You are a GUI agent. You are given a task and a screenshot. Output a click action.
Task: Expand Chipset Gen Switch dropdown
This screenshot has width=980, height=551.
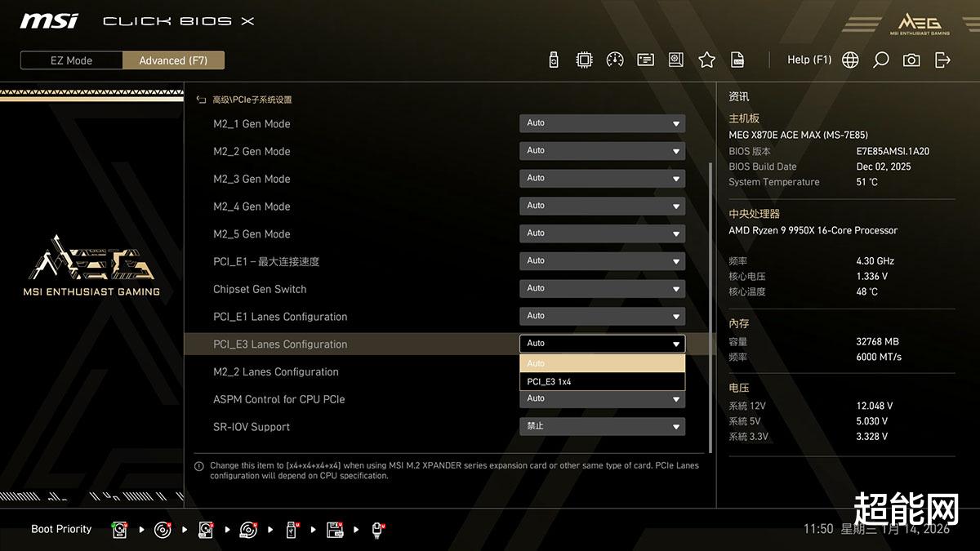coord(602,288)
